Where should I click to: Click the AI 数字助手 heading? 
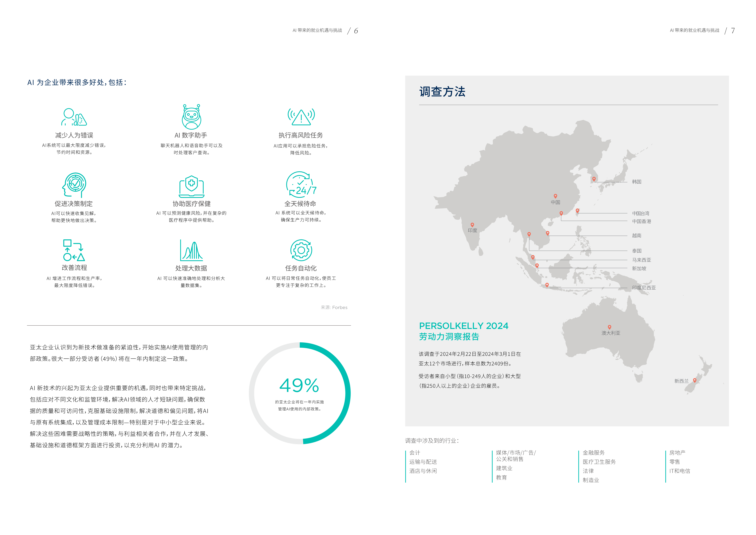click(191, 135)
